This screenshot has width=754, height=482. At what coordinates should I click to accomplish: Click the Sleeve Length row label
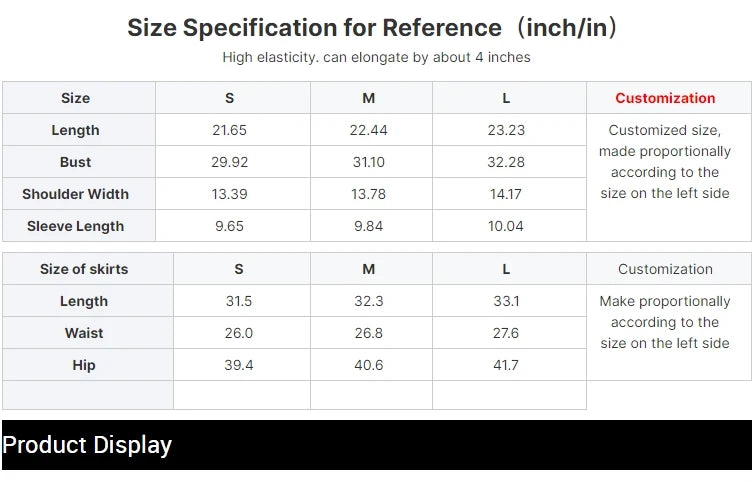(75, 226)
